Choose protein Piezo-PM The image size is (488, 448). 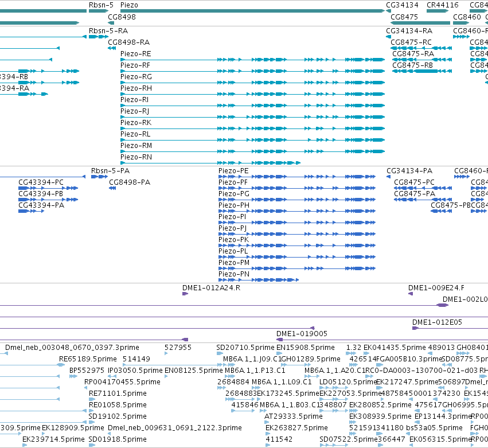[x=234, y=263]
